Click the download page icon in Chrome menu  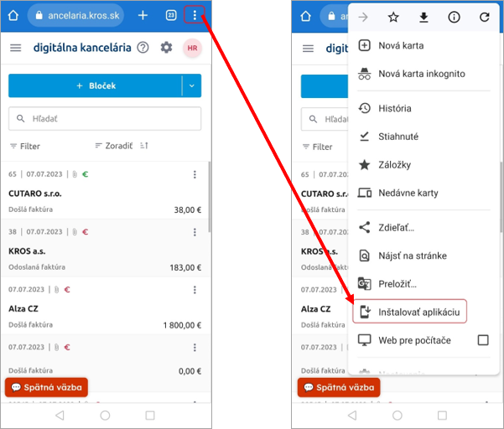point(423,17)
